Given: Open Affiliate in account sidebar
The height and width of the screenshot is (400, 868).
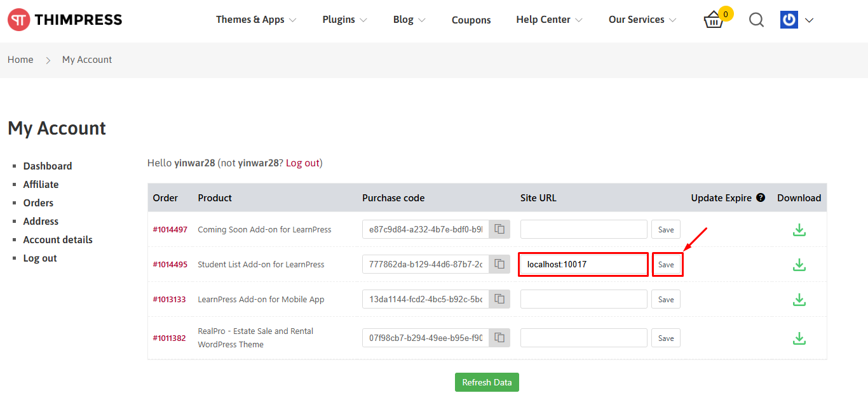Looking at the screenshot, I should pos(41,185).
